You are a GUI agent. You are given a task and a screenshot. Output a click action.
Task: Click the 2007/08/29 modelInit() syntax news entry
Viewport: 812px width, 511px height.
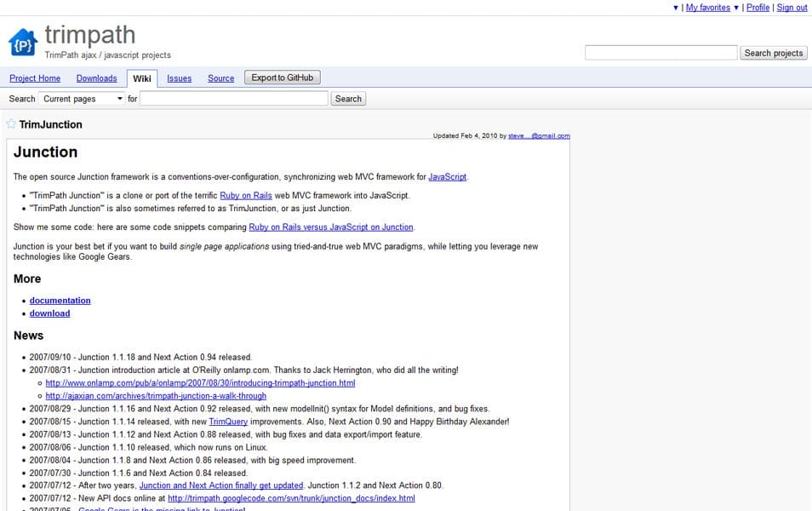point(260,409)
